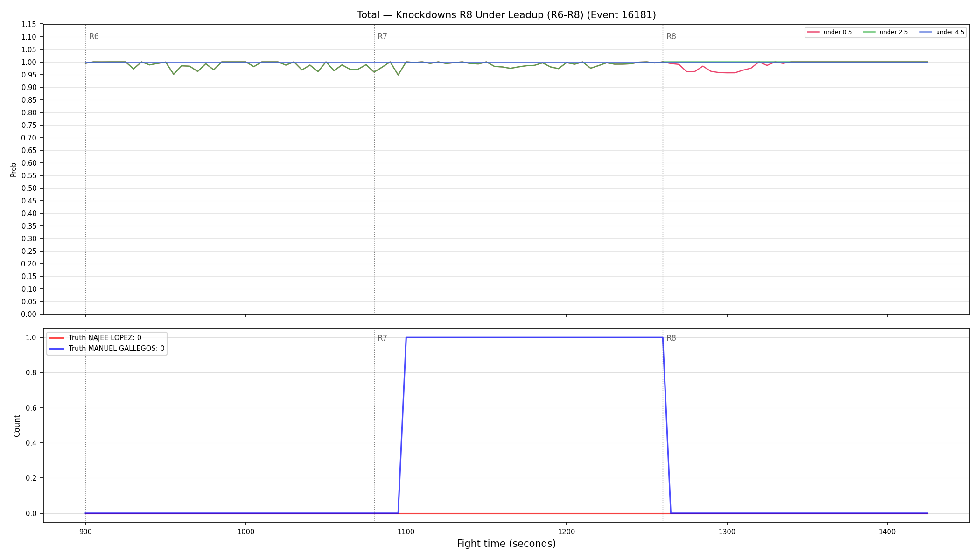Image resolution: width=980 pixels, height=560 pixels.
Task: Click the blue Gallegos count plateau at 1.0
Action: tap(534, 337)
